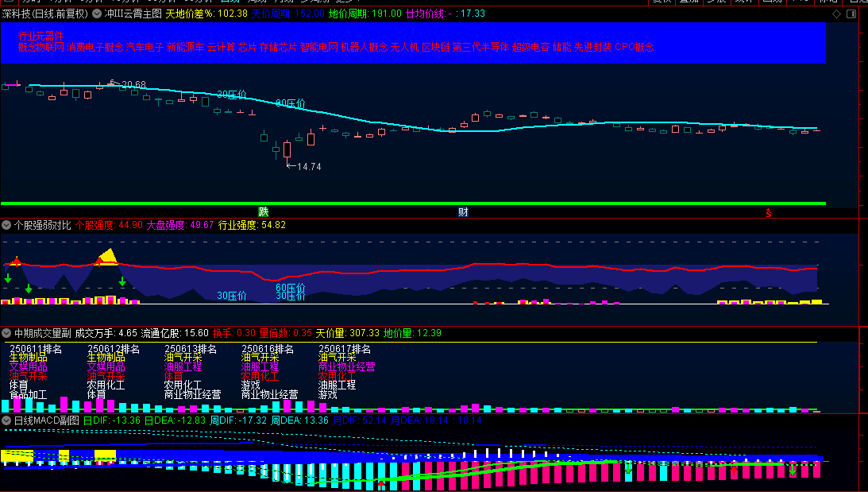Image resolution: width=868 pixels, height=492 pixels.
Task: Open the 云计算 concept tag
Action: (222, 47)
